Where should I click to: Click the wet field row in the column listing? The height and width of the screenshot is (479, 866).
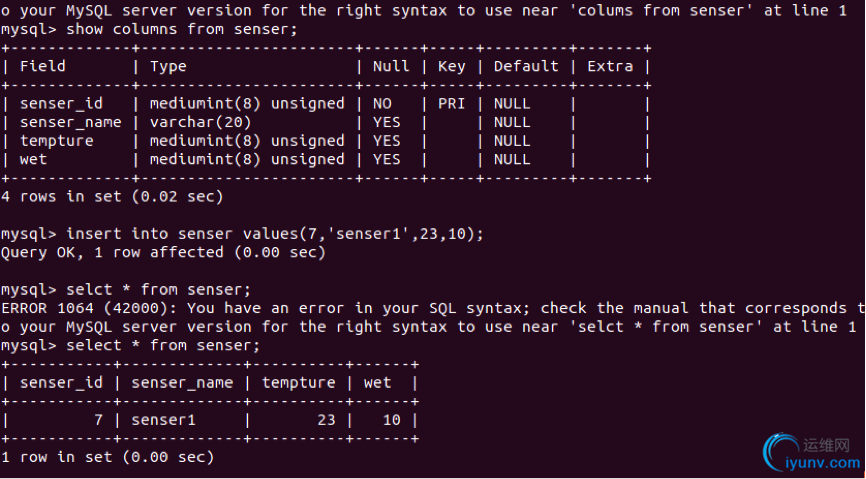pos(42,160)
